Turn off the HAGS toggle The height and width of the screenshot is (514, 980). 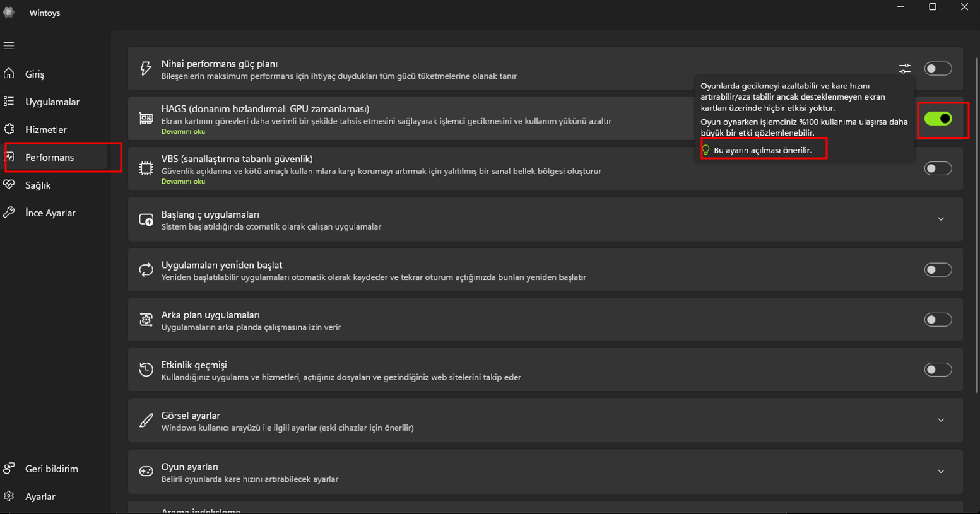(x=938, y=119)
